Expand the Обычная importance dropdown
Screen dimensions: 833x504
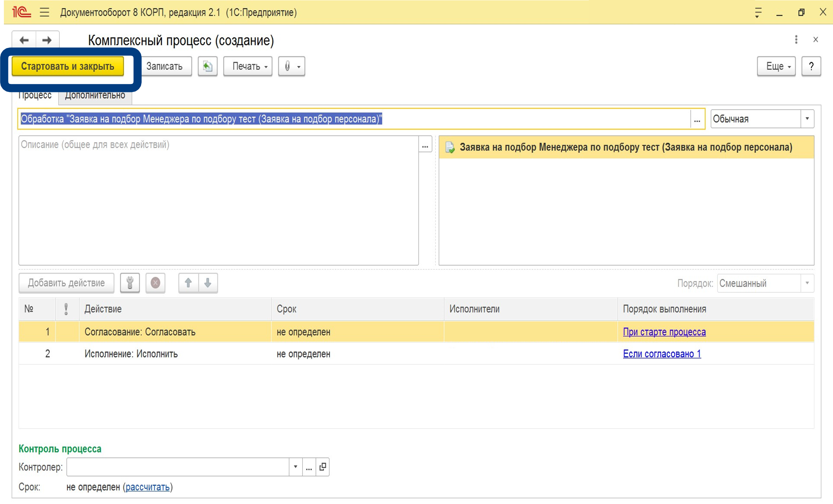(x=807, y=119)
